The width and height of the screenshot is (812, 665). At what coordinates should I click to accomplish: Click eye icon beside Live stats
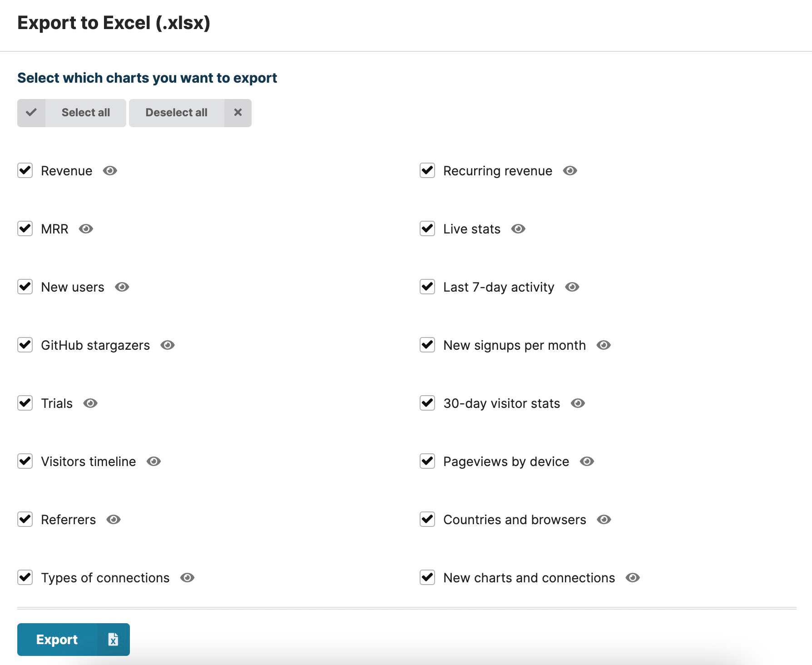pos(518,229)
